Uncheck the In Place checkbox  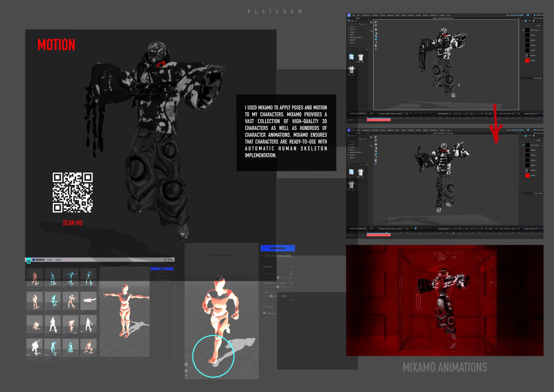pyautogui.click(x=264, y=313)
